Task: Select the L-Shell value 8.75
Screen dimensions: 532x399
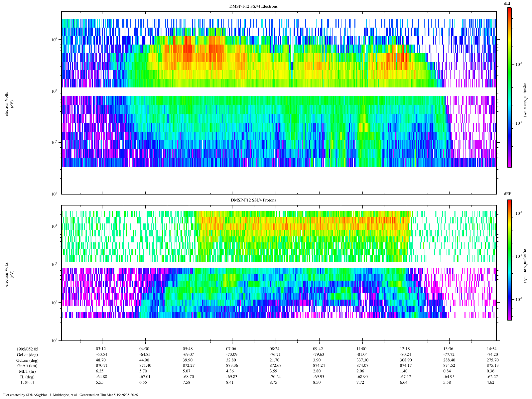Action: [x=274, y=383]
